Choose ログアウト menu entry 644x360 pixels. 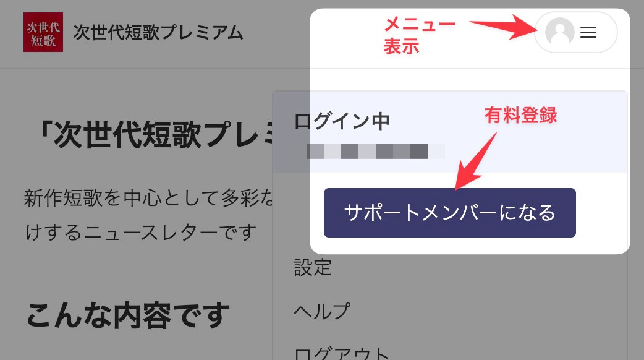click(x=342, y=353)
